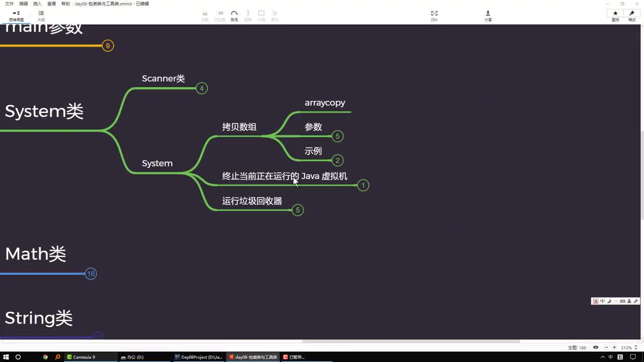Switch to day08-包装类与工具类 XMind taskbar item
This screenshot has height=362, width=644.
click(x=253, y=357)
